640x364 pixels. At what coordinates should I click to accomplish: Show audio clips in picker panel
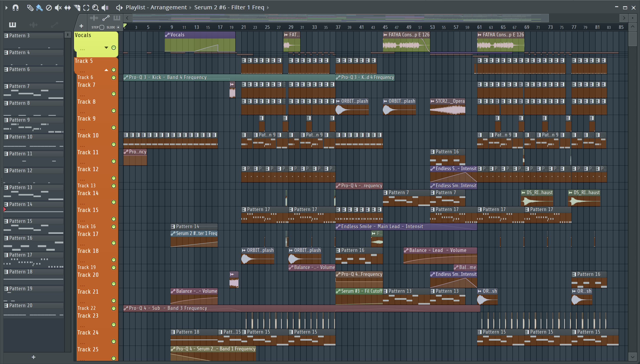(x=33, y=24)
